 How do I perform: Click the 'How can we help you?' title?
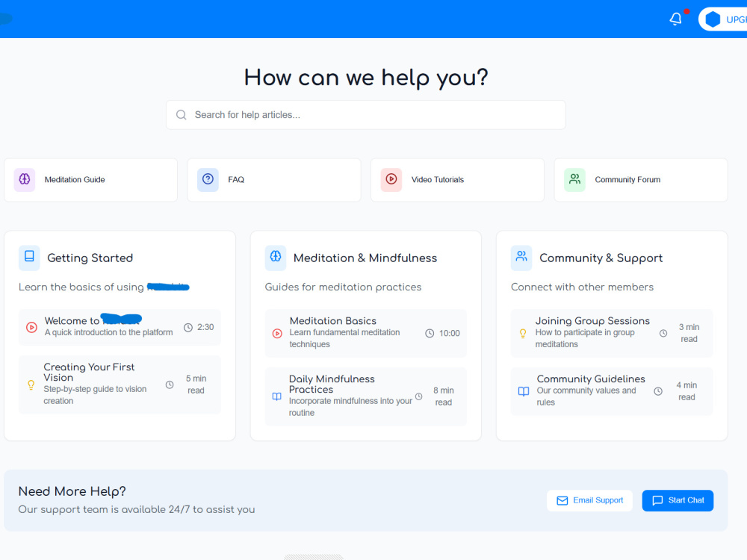pyautogui.click(x=366, y=78)
